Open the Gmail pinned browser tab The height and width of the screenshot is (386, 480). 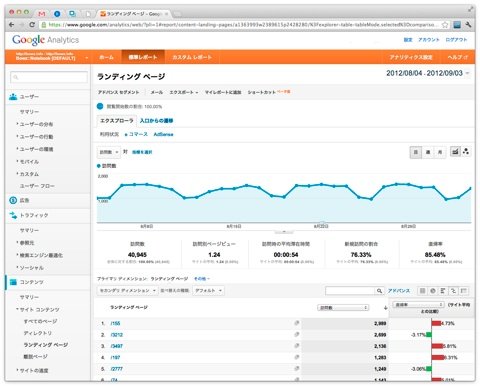tap(42, 14)
